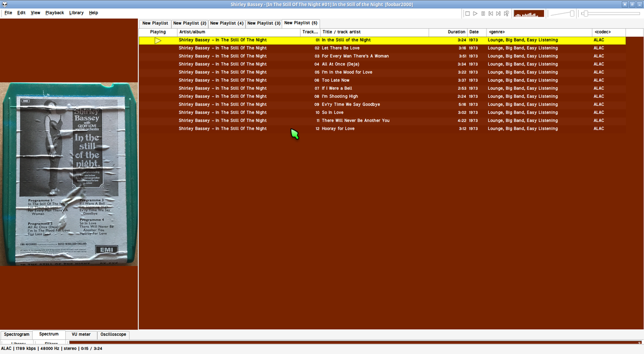The height and width of the screenshot is (354, 644).
Task: Open the Library menu
Action: click(x=76, y=13)
